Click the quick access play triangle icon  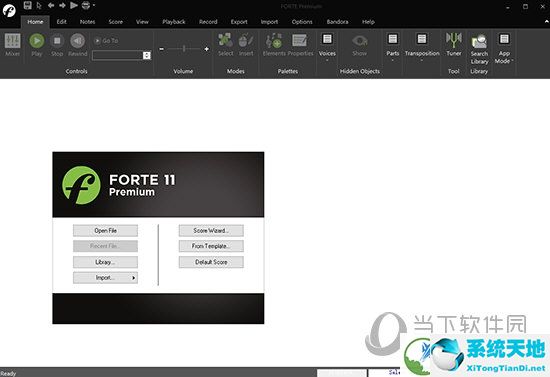point(74,5)
